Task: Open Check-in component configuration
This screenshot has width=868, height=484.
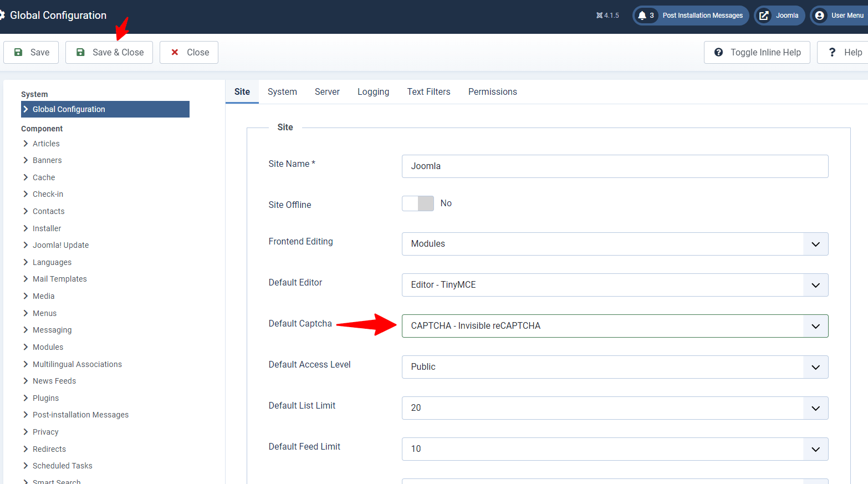Action: tap(48, 194)
